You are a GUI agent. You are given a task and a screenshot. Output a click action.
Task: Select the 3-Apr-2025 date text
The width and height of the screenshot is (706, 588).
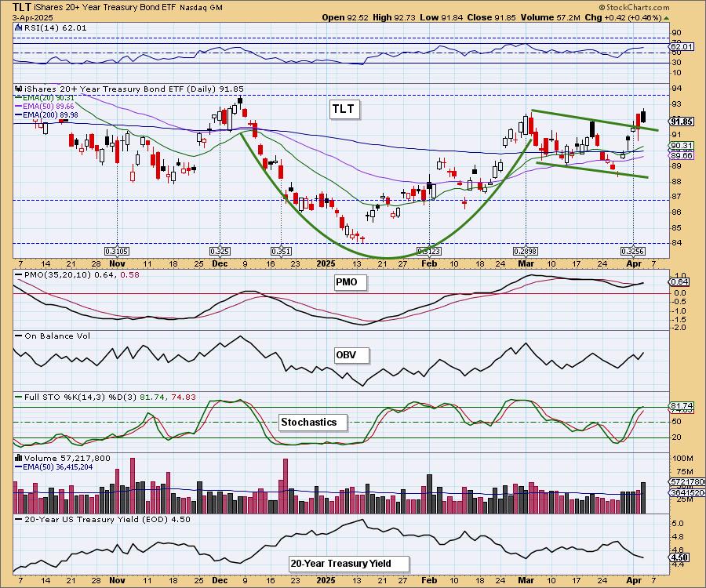32,17
